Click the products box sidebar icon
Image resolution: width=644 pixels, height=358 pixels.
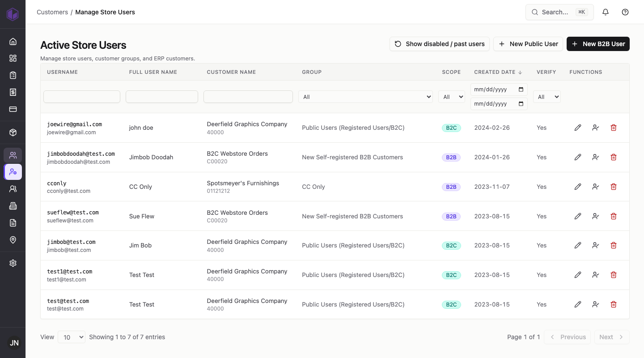13,132
